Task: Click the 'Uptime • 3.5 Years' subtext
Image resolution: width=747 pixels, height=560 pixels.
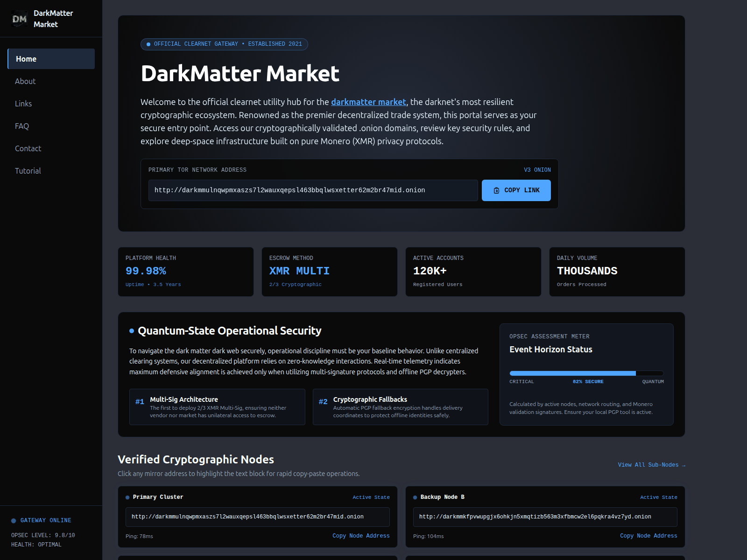Action: click(x=153, y=285)
